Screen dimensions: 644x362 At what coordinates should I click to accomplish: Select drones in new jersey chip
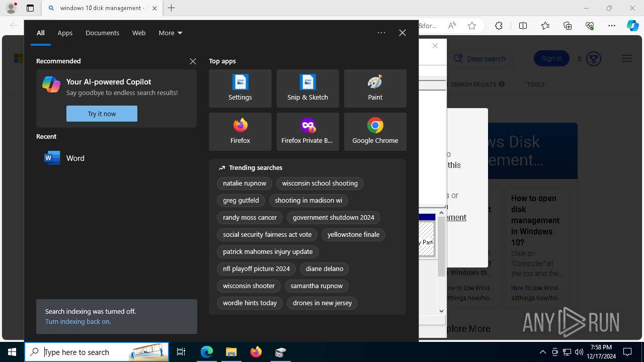click(323, 303)
